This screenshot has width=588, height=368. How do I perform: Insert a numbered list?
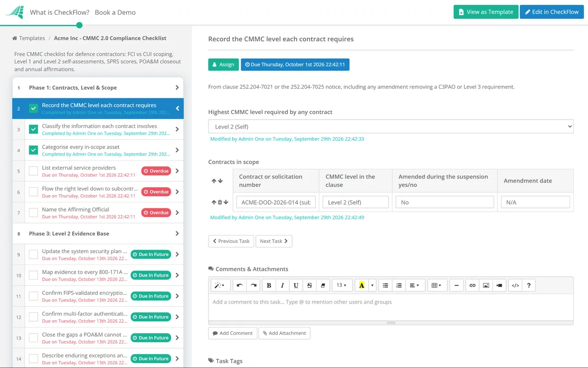399,285
